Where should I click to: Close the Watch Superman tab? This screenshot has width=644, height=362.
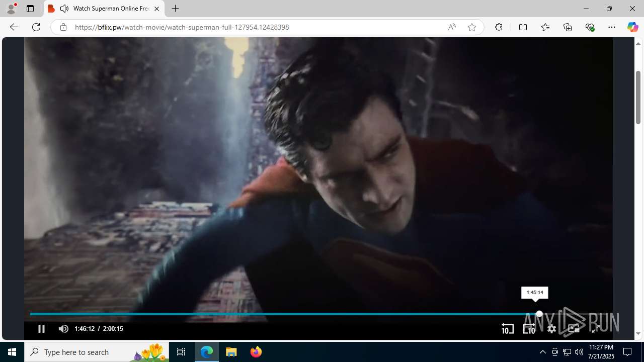tap(156, 9)
